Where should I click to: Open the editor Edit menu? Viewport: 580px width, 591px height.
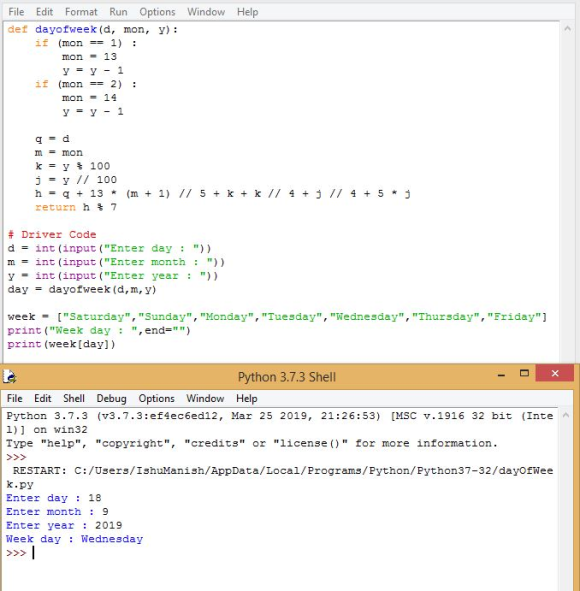point(44,12)
